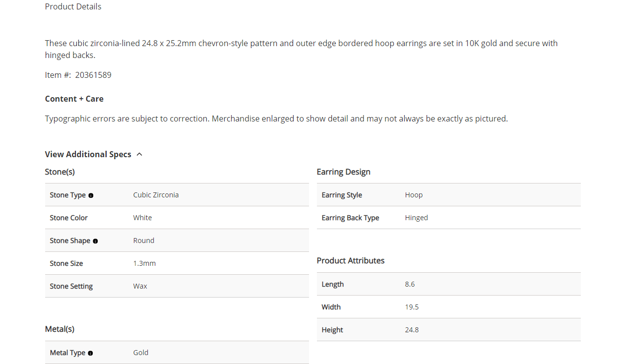The height and width of the screenshot is (364, 620).
Task: Select the Cubic Zirconia stone type value
Action: [156, 195]
